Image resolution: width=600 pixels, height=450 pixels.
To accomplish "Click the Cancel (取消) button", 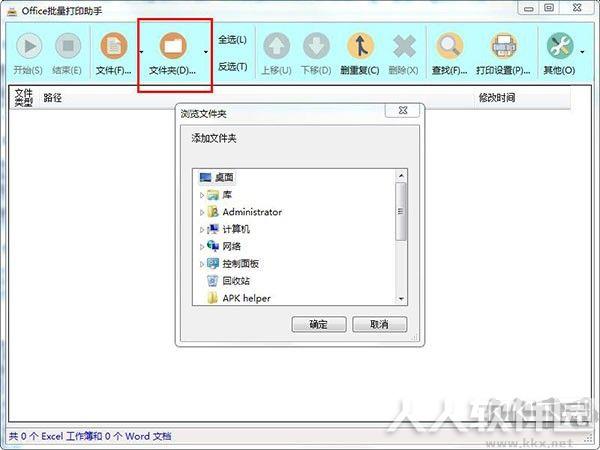I will 380,324.
